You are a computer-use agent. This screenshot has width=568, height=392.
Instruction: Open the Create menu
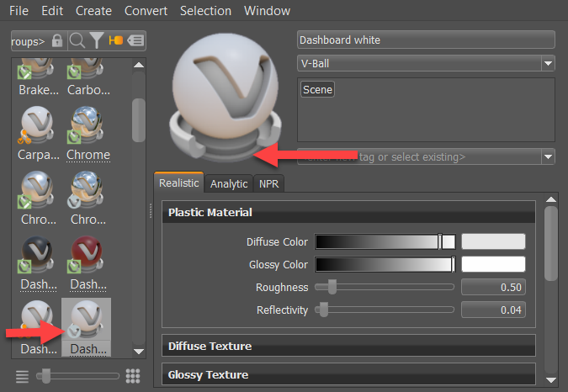pyautogui.click(x=93, y=11)
